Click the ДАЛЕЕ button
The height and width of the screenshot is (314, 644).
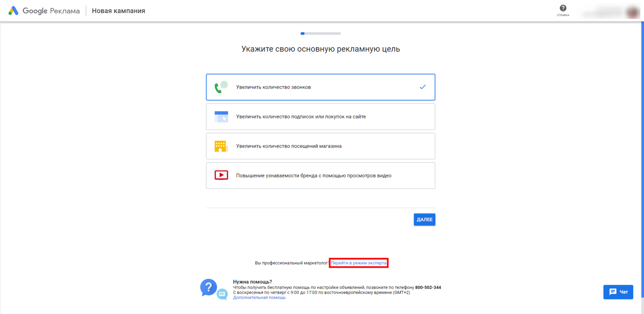pyautogui.click(x=424, y=219)
